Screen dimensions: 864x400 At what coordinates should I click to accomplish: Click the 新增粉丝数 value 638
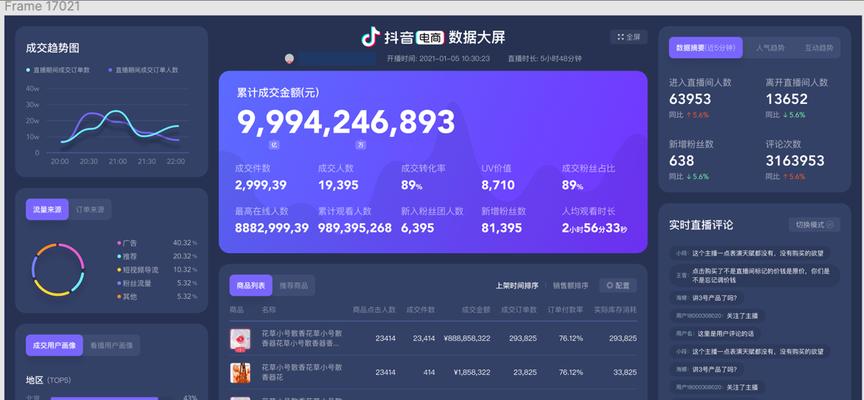[x=682, y=161]
